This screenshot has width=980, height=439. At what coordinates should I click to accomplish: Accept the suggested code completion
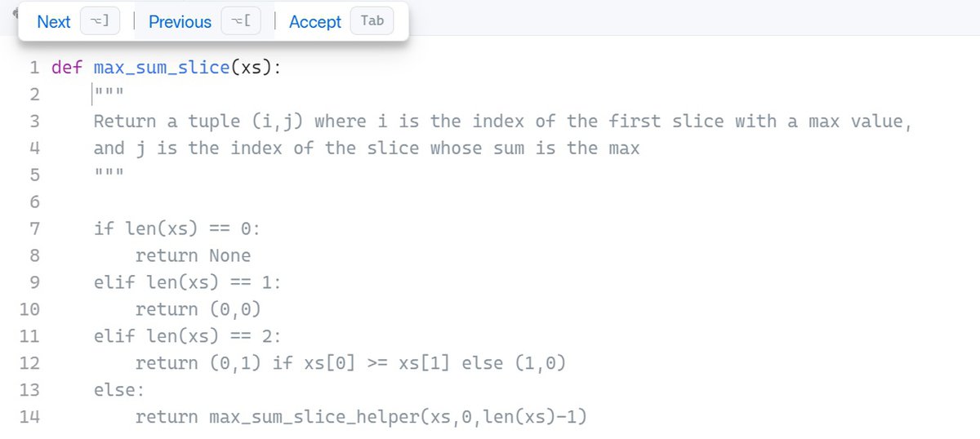coord(314,22)
